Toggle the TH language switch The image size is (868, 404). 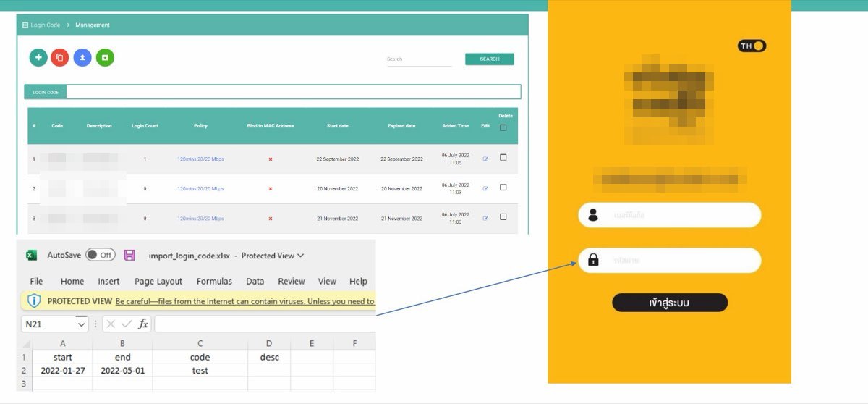coord(752,46)
